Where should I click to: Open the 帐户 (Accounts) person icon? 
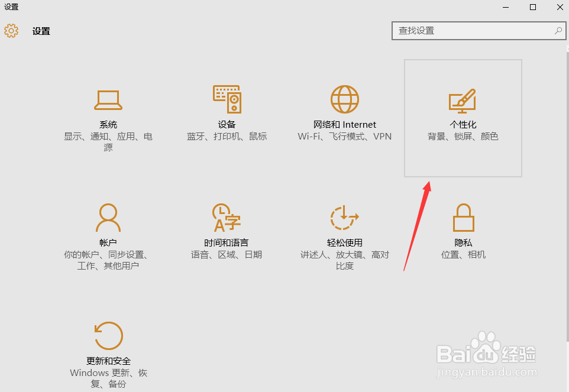coord(108,218)
